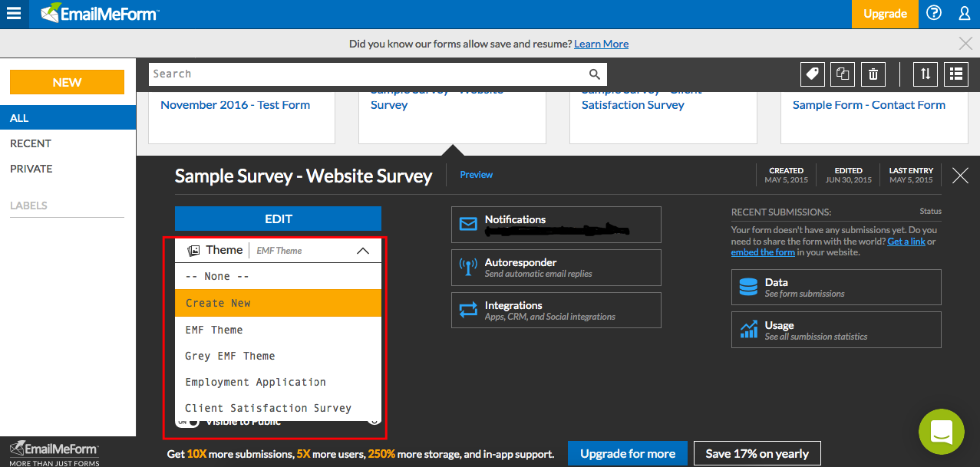
Task: Click the embed the form link
Action: (763, 252)
